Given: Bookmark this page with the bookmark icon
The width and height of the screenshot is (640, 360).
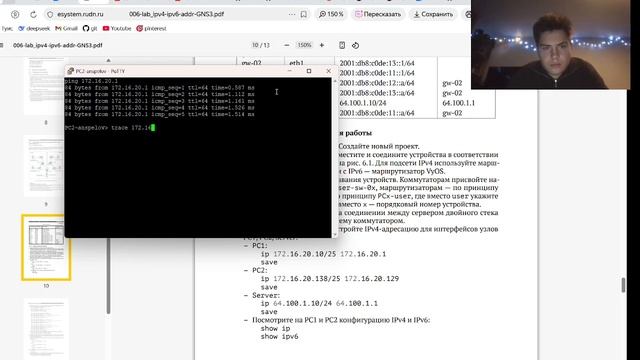Looking at the screenshot, I should pos(304,14).
